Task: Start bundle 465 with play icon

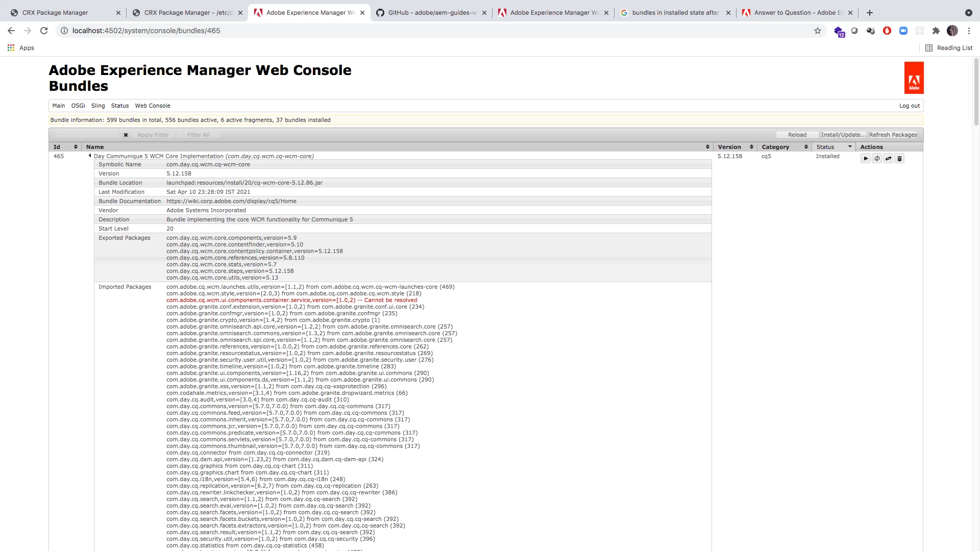Action: (866, 159)
